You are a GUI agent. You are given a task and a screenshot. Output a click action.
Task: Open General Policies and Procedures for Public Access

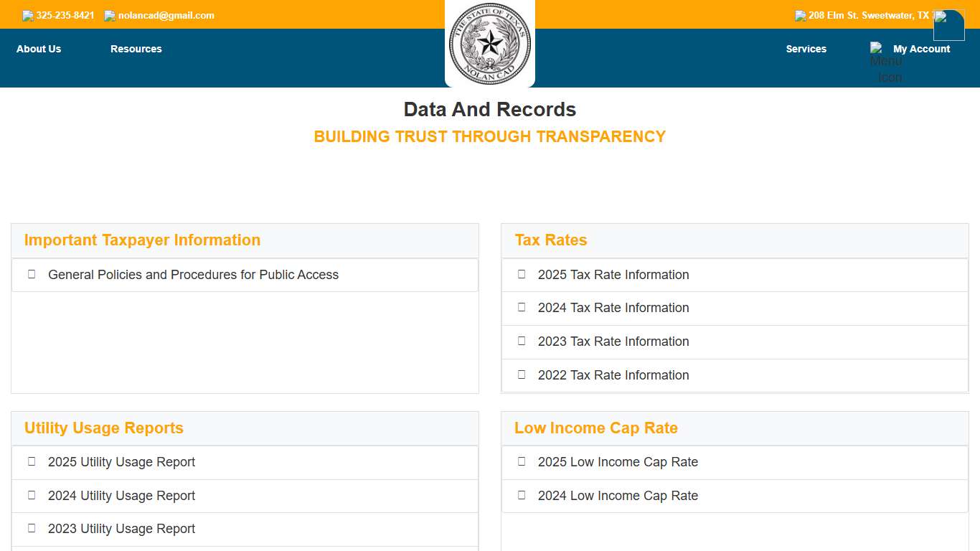pyautogui.click(x=193, y=275)
